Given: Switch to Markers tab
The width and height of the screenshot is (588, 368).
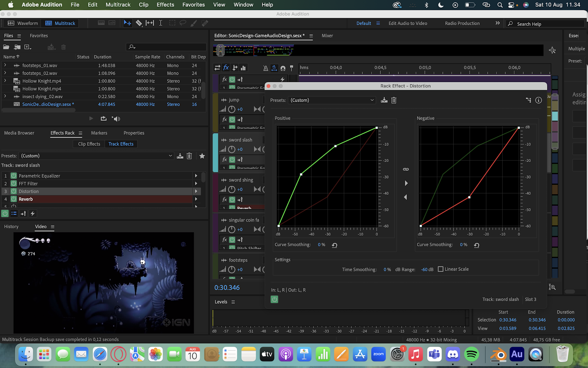Looking at the screenshot, I should [x=99, y=133].
